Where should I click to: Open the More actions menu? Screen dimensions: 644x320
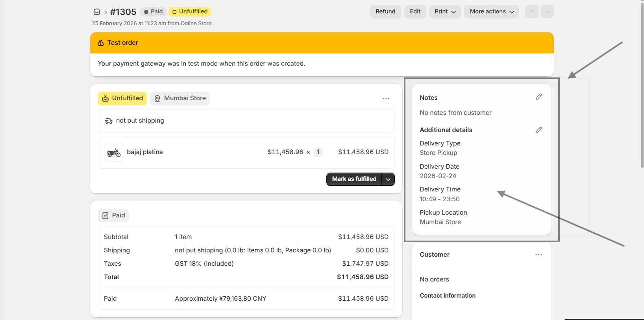(491, 11)
